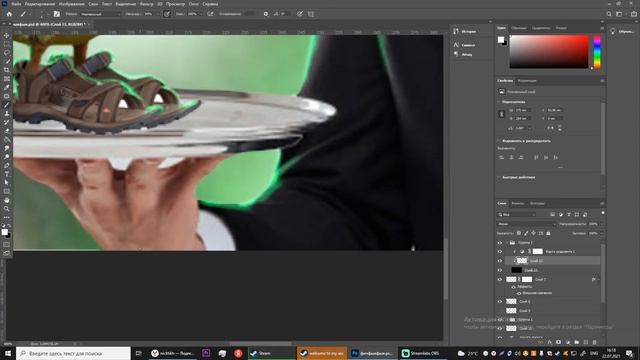Image resolution: width=640 pixels, height=360 pixels.
Task: Open the Фильтр menu
Action: 147,4
